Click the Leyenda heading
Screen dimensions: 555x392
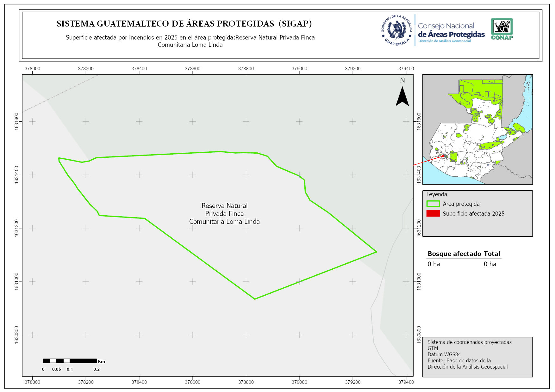(x=436, y=194)
